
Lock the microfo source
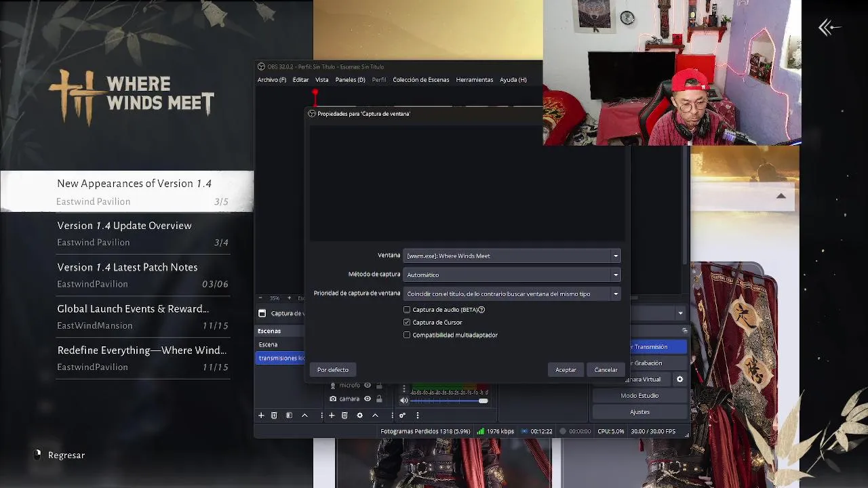tap(379, 386)
